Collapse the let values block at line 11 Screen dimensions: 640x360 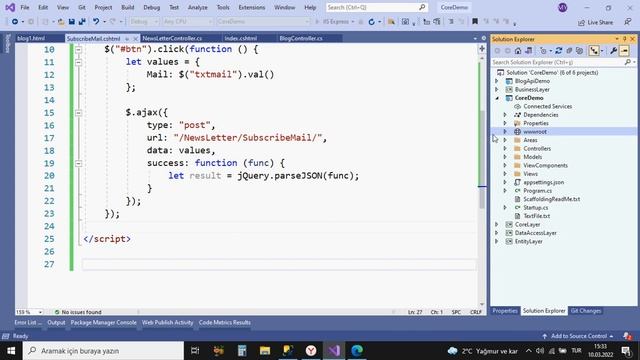[78, 62]
